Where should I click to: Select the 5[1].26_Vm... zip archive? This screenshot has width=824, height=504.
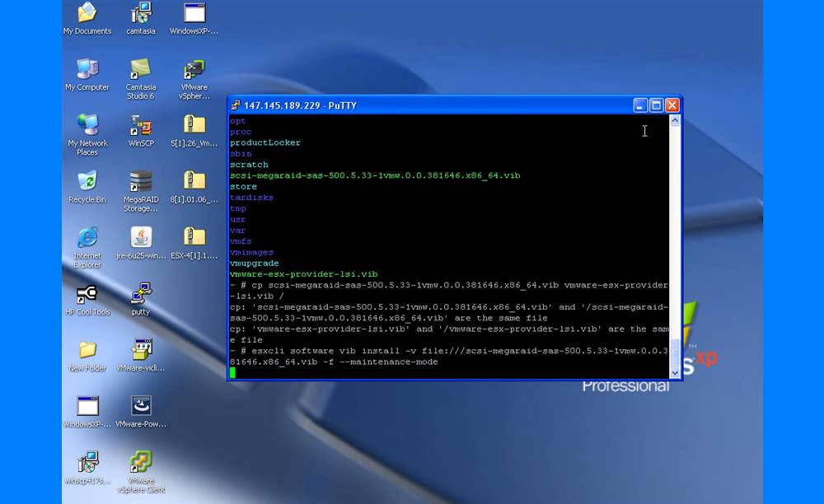(194, 131)
